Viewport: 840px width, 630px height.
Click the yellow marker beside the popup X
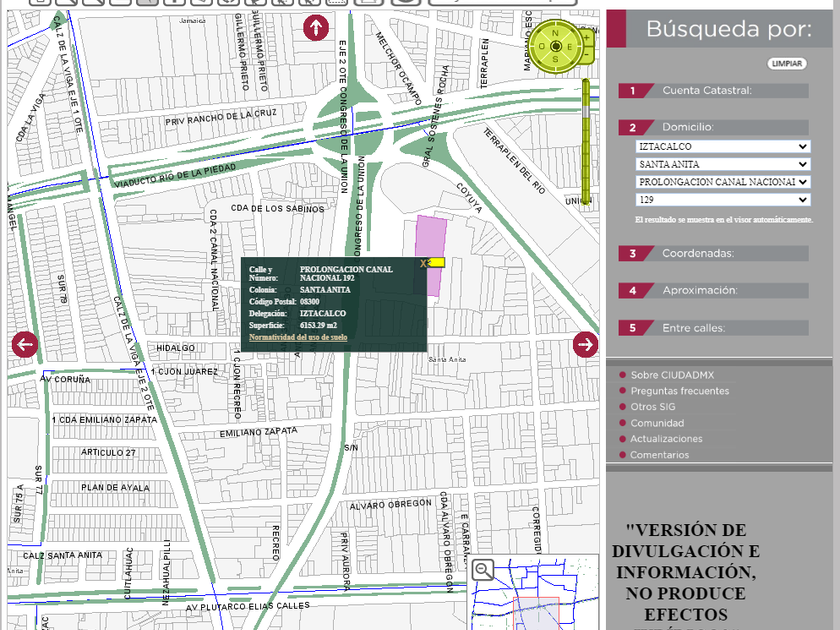tap(437, 262)
